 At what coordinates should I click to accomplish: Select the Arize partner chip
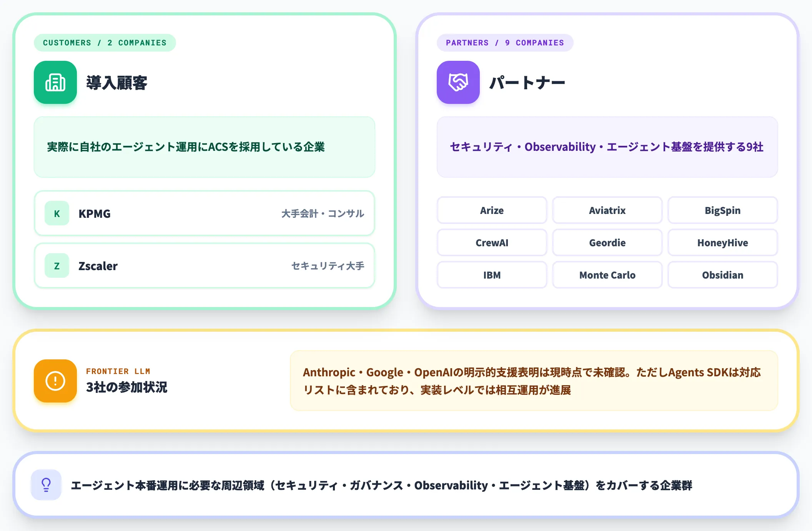point(492,210)
